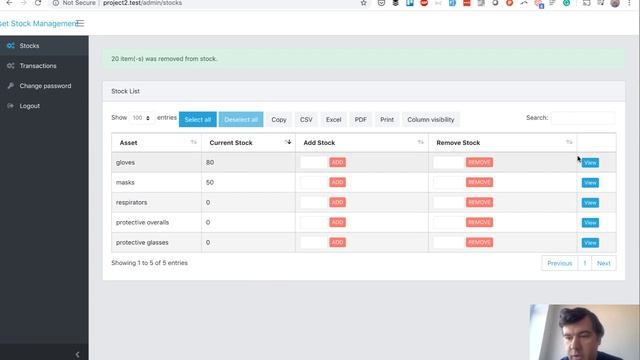Open the Transactions sidebar item
The width and height of the screenshot is (640, 360).
44,66
